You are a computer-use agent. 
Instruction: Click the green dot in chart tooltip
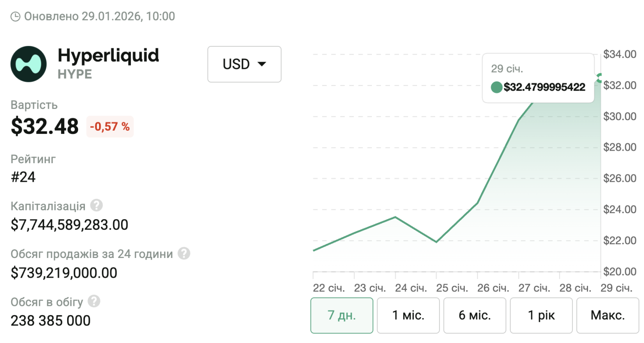pos(496,87)
